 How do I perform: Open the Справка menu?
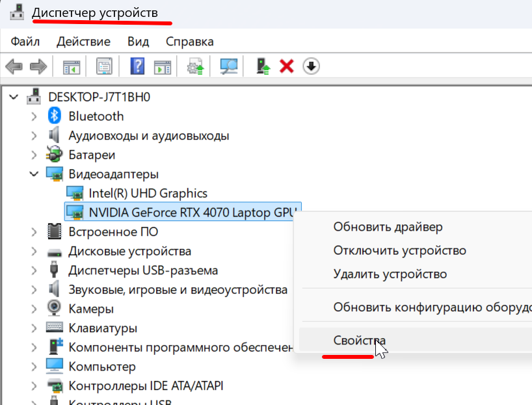click(x=189, y=42)
